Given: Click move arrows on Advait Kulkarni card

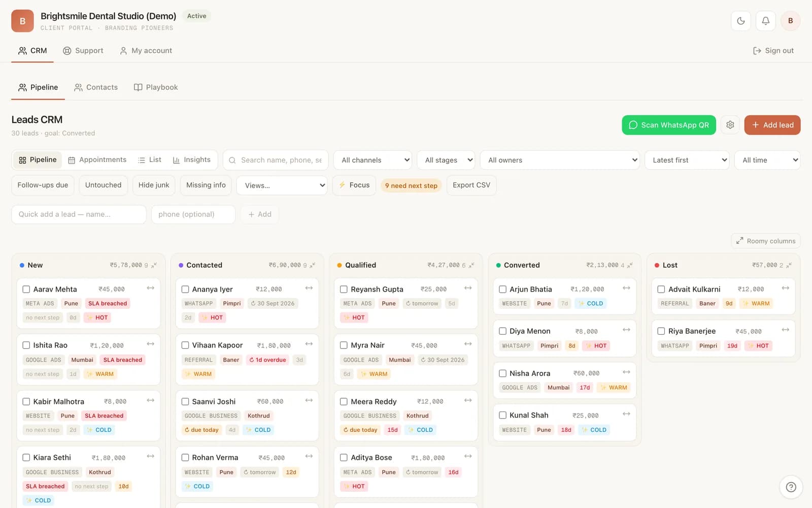Looking at the screenshot, I should [785, 288].
